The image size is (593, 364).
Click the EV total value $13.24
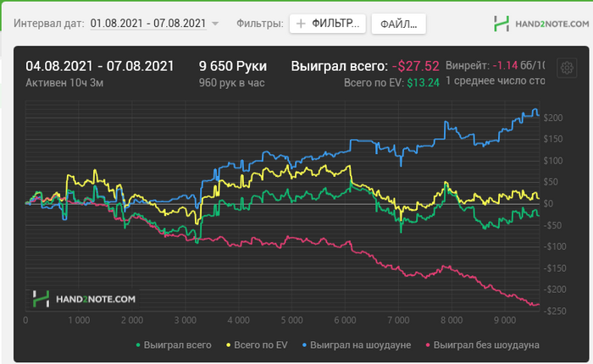[424, 83]
